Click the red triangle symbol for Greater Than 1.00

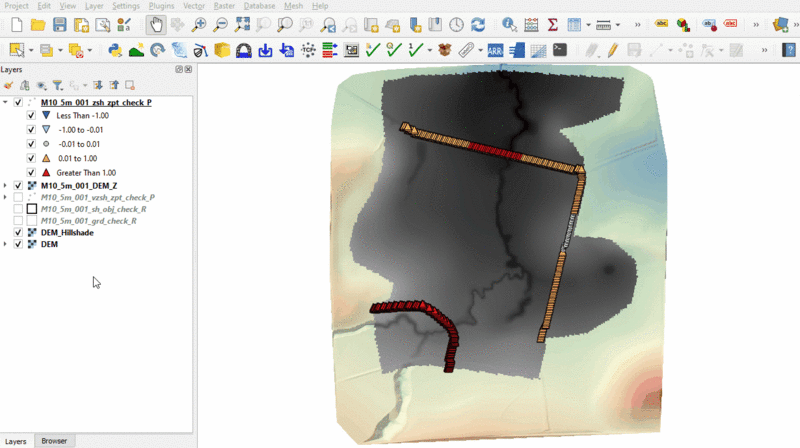(x=46, y=173)
